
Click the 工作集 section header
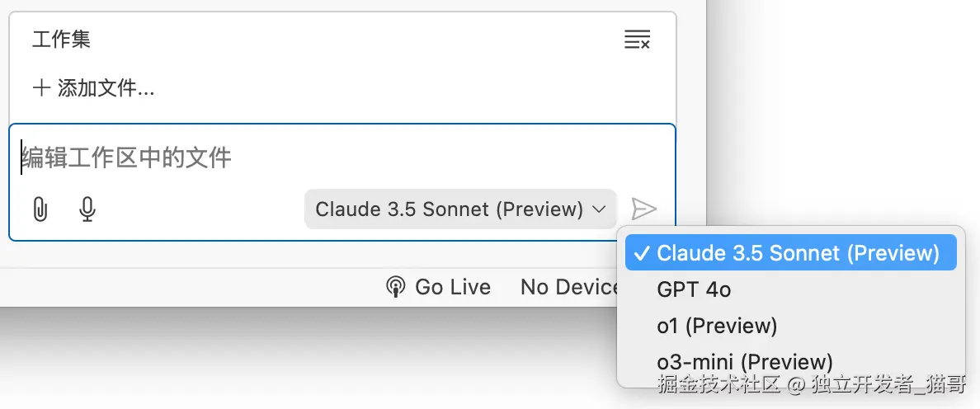61,39
